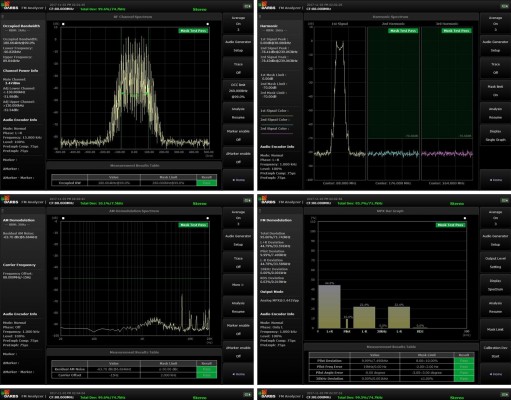Toggle Trace Off in AM Demodulation Spectrum screen
Image resolution: width=511 pixels, height=400 pixels.
click(x=238, y=262)
